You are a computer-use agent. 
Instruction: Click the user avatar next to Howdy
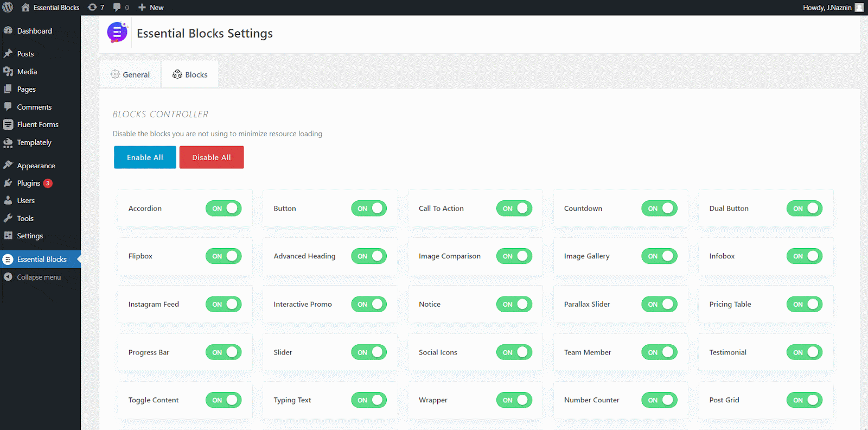859,8
